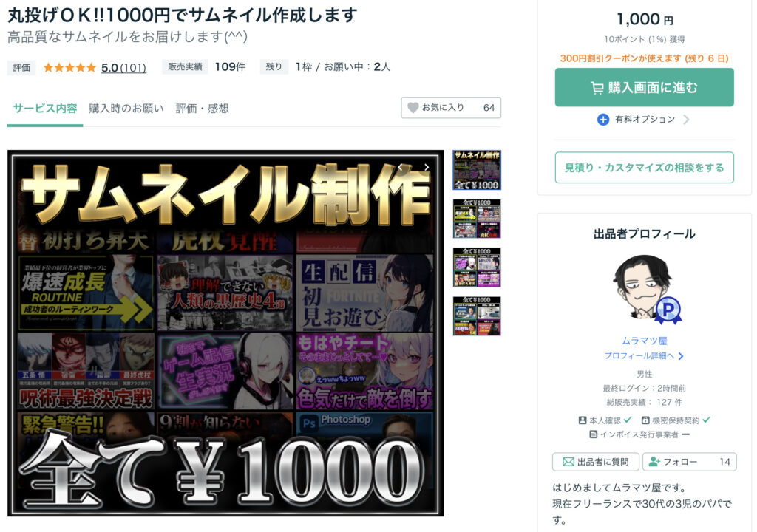This screenshot has height=532, width=757.
Task: Click the shopping cart icon on purchase button
Action: coord(597,88)
